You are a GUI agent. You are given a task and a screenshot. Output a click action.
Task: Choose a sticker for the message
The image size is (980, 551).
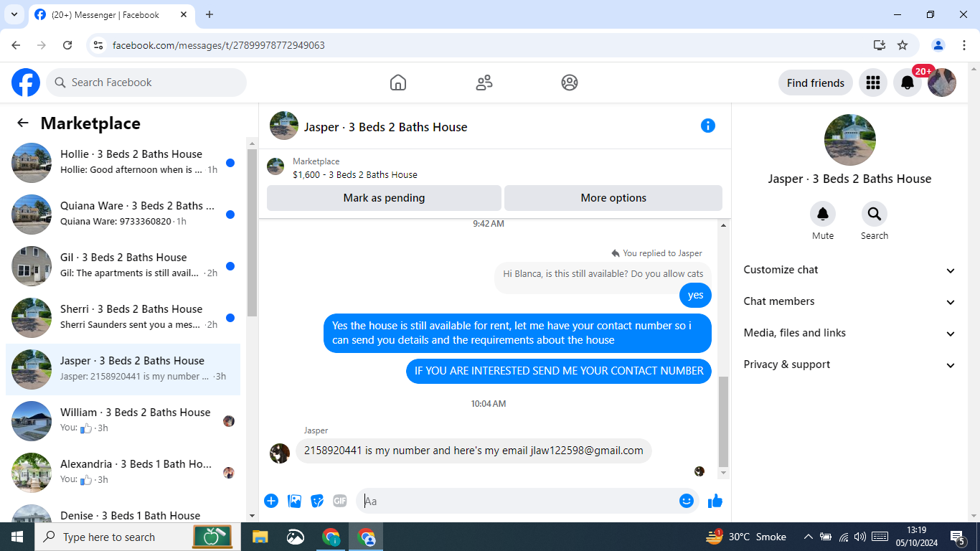pos(317,501)
